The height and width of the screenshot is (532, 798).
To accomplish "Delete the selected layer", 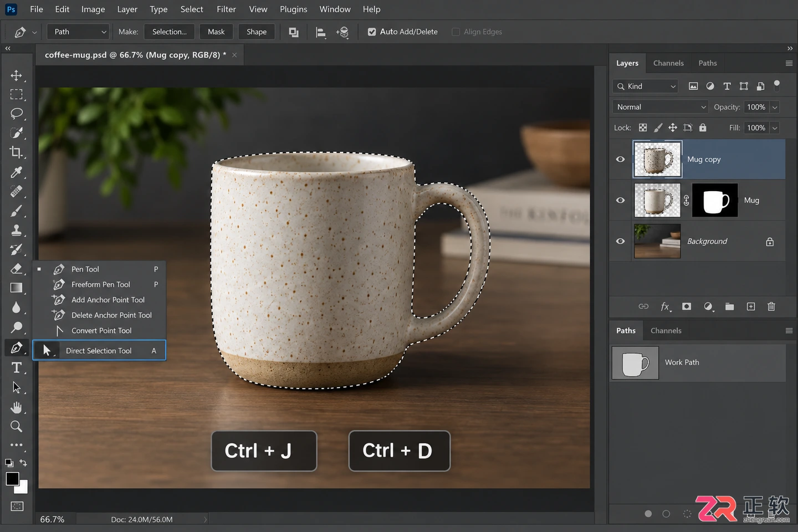I will 771,306.
